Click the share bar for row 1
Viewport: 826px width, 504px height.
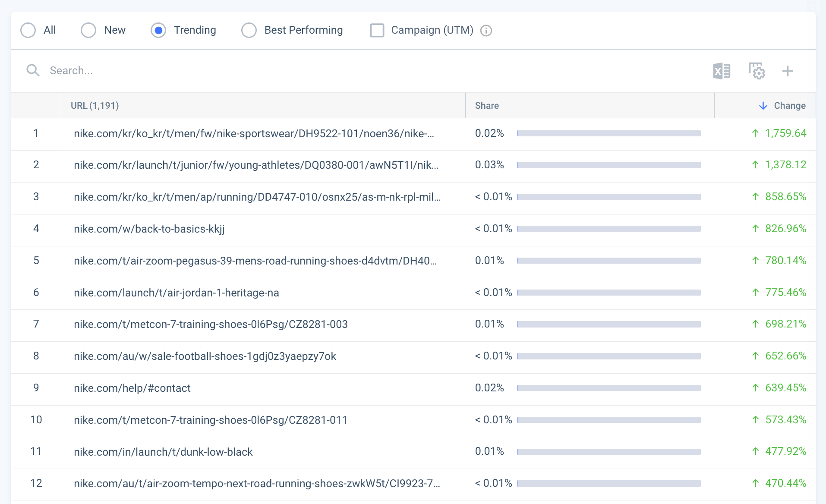608,133
